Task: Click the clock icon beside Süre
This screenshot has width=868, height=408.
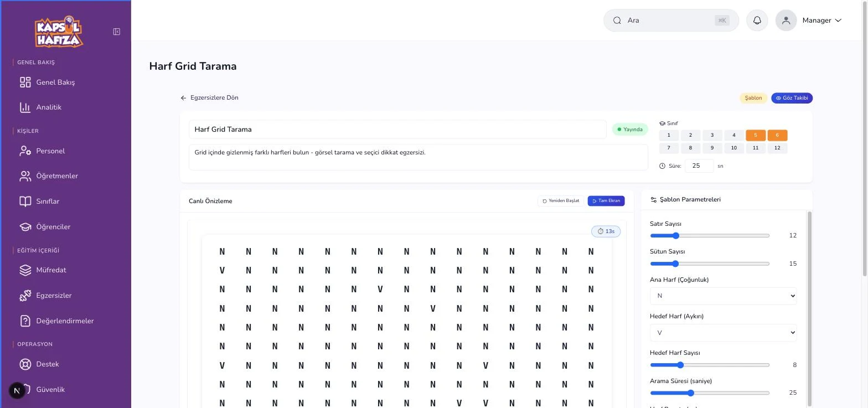Action: [x=662, y=166]
